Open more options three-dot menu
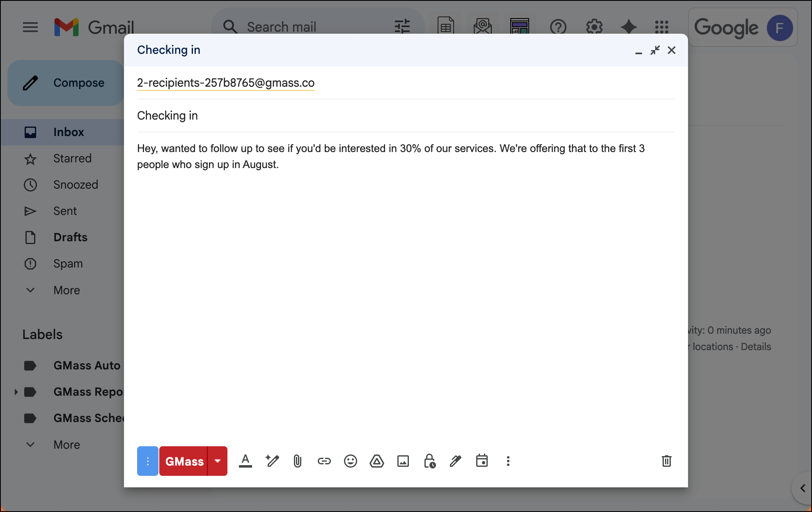 coord(508,461)
